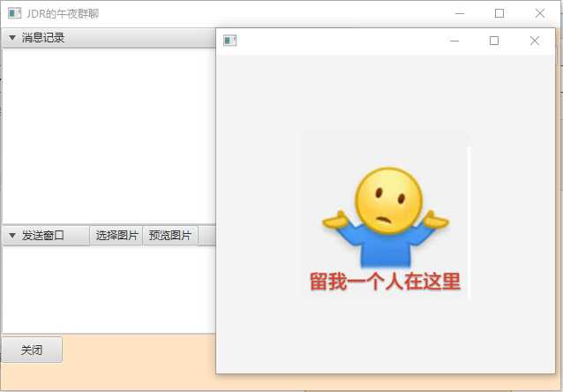Click the JDR的午夜群聊 title text

[x=63, y=13]
